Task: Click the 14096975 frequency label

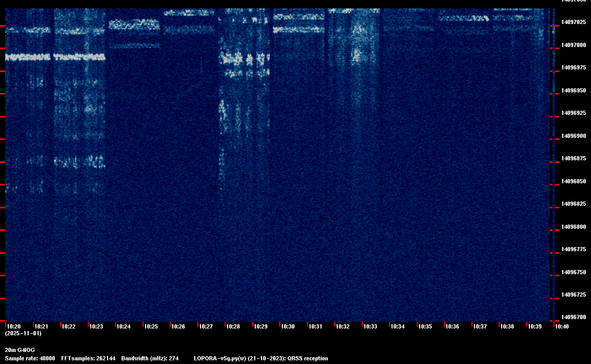Action: 574,67
